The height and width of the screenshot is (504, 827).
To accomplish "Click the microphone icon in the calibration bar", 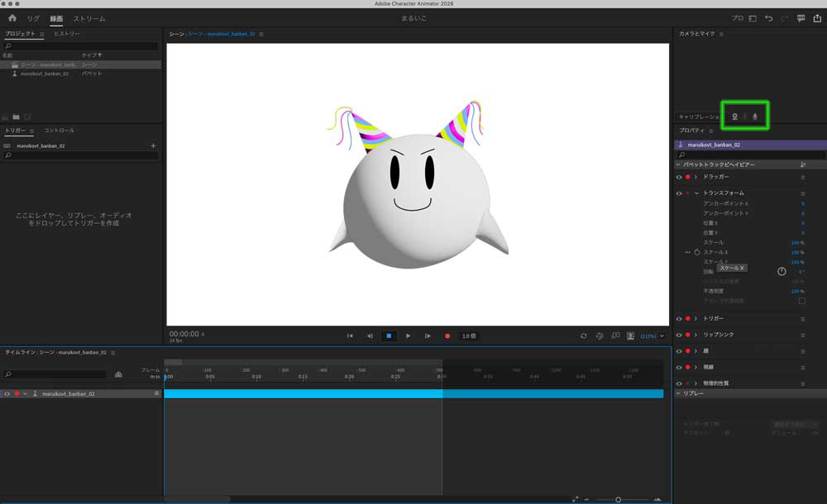I will pyautogui.click(x=755, y=116).
